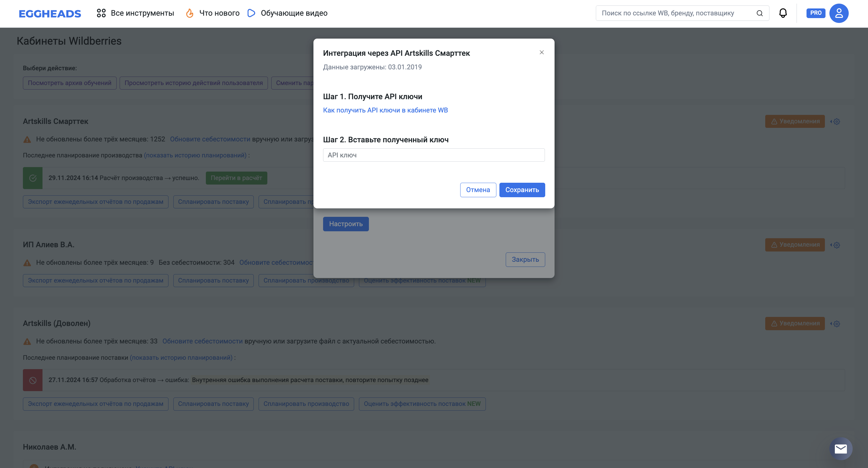This screenshot has height=468, width=868.
Task: Open the chat mail bubble
Action: coord(841,449)
